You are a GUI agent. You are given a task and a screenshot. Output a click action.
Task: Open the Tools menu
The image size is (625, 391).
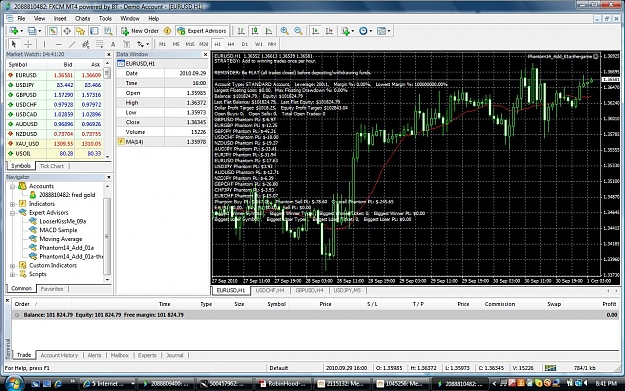[105, 18]
